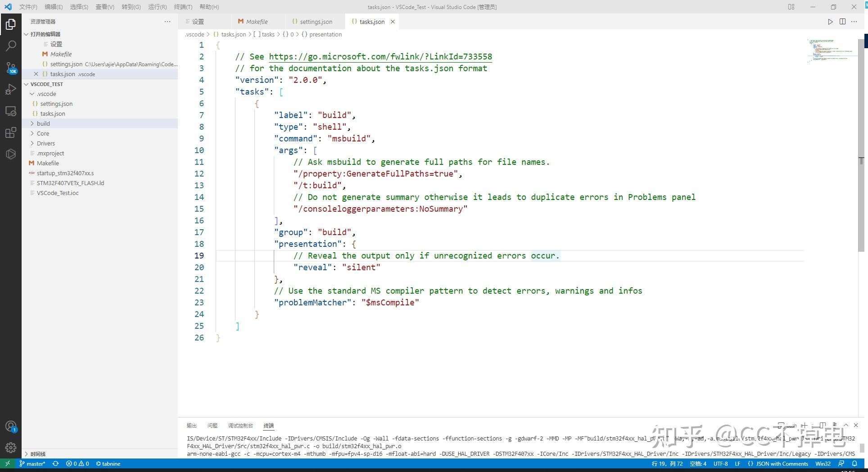
Task: Open the hexagon extension view icon in activity bar
Action: coord(11,154)
